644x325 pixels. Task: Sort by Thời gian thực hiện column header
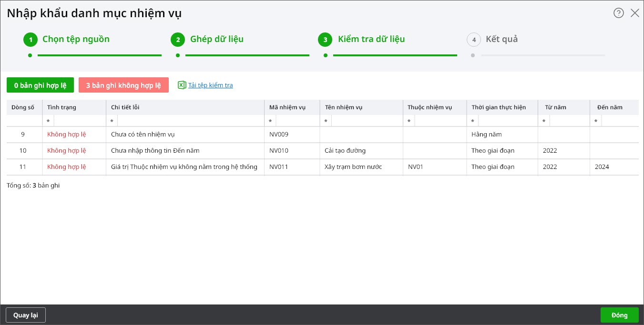click(x=498, y=107)
